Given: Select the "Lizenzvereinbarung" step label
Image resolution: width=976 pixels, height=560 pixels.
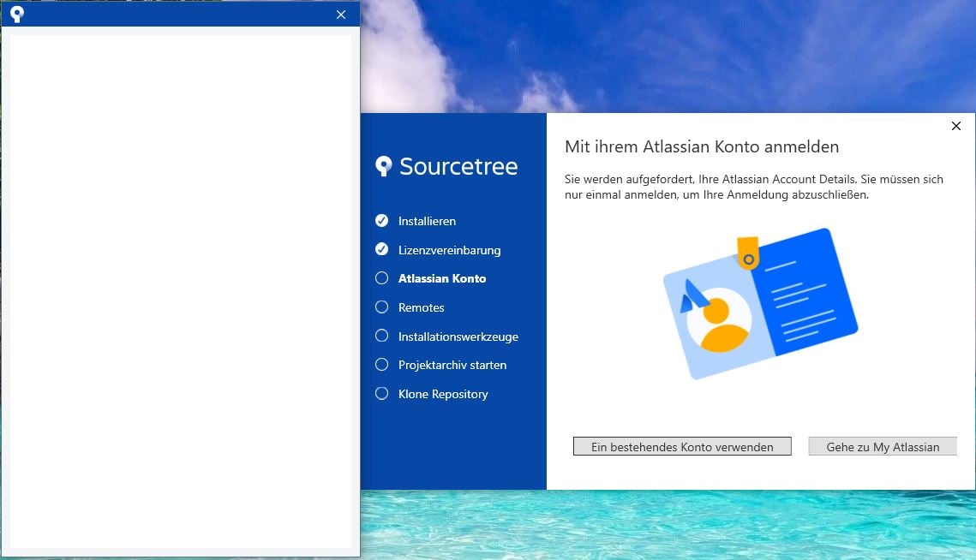Looking at the screenshot, I should (x=449, y=250).
